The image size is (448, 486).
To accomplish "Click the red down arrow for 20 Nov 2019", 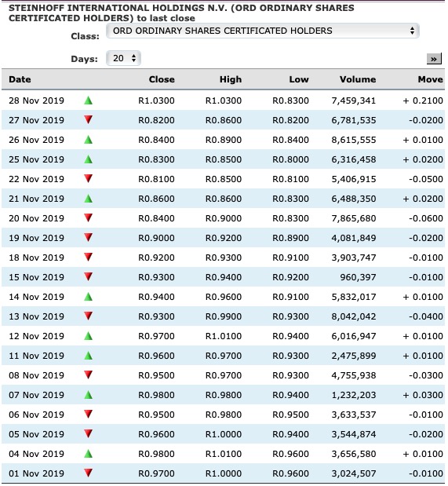I will [x=89, y=218].
